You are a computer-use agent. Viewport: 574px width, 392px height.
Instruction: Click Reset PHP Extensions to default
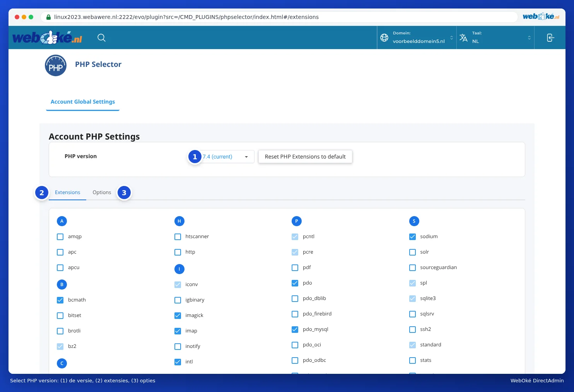[305, 157]
